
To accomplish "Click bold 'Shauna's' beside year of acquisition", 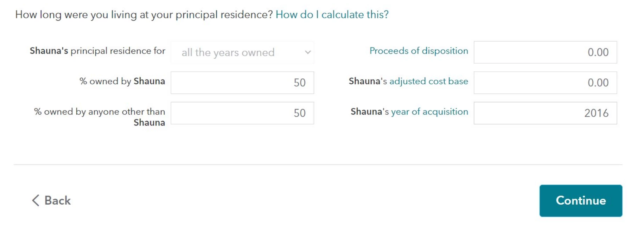I will (369, 112).
